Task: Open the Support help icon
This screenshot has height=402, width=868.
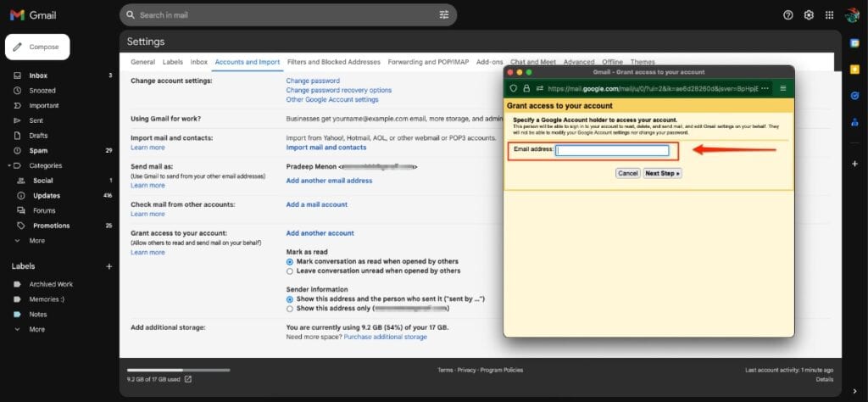Action: (x=788, y=15)
